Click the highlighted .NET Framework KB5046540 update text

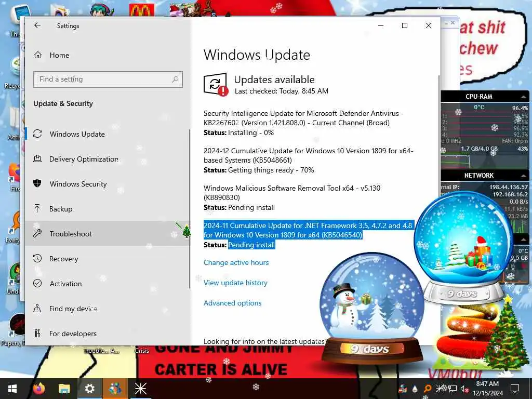click(x=308, y=230)
